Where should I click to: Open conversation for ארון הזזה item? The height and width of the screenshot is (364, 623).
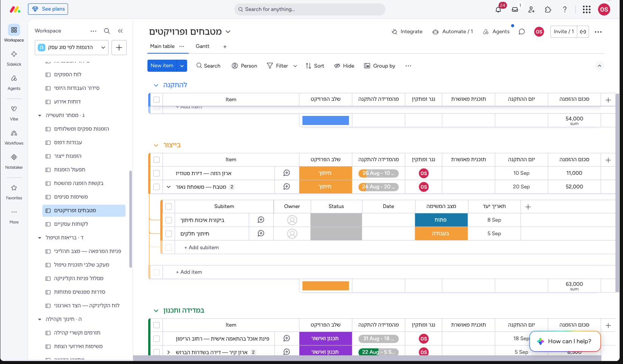(287, 173)
